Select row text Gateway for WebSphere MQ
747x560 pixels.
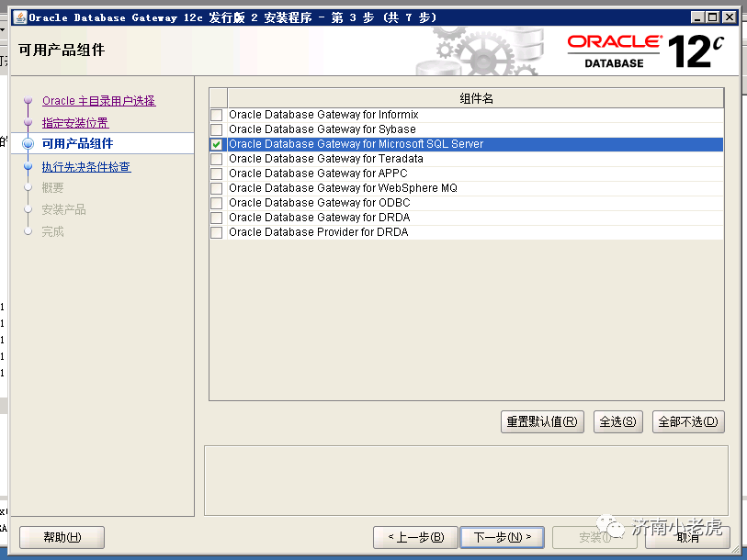pos(343,188)
